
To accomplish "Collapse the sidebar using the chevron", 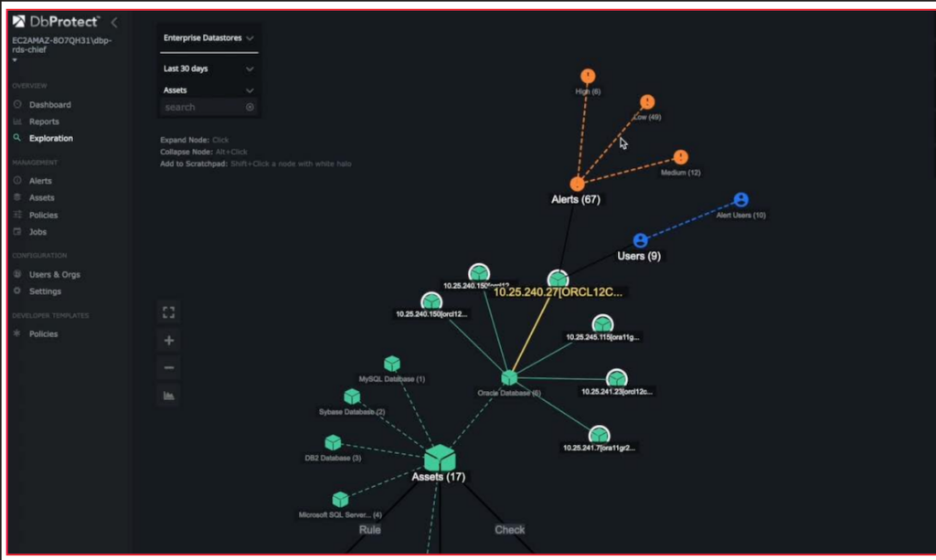I will [x=113, y=22].
